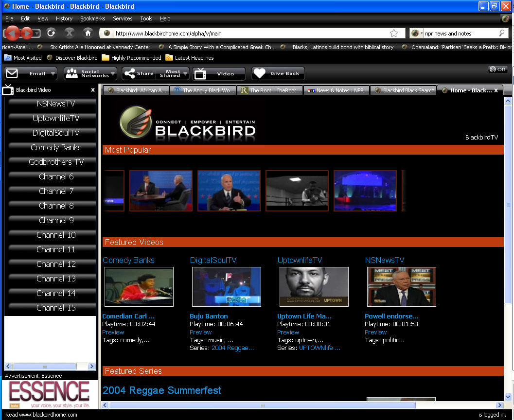Click the page horizontal scrollbar thumb
514x420 pixels.
click(262, 405)
